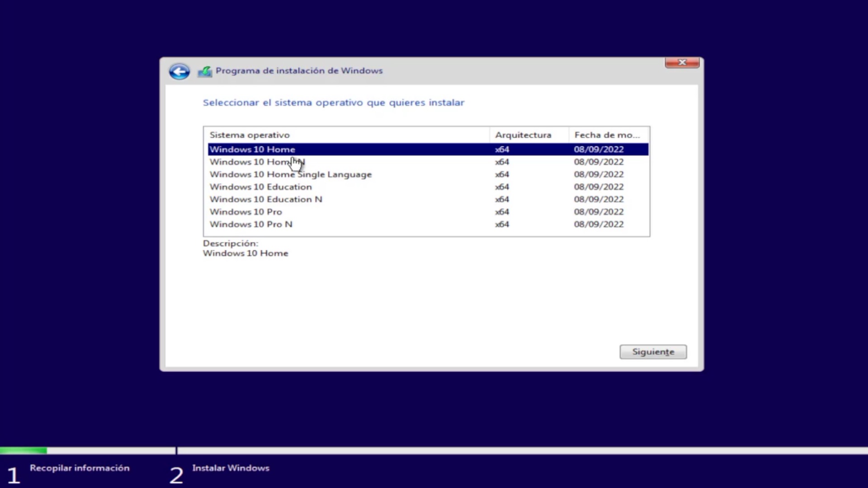Go back using the blue arrow button
This screenshot has height=488, width=868.
179,71
